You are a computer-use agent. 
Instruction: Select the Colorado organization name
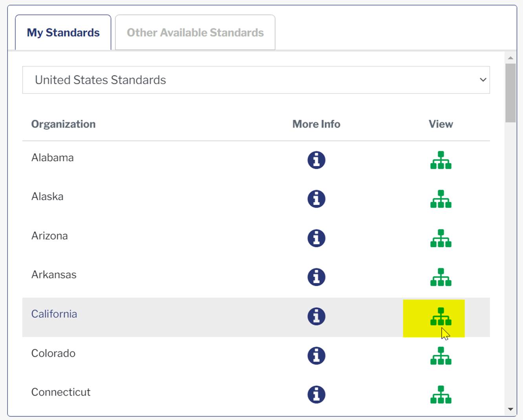[x=53, y=353]
